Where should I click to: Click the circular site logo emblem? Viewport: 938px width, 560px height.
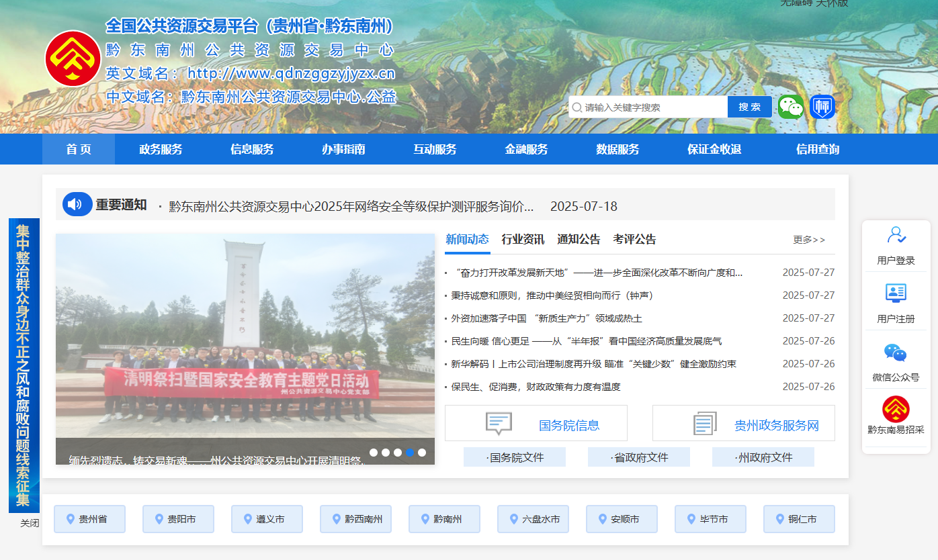pyautogui.click(x=75, y=56)
